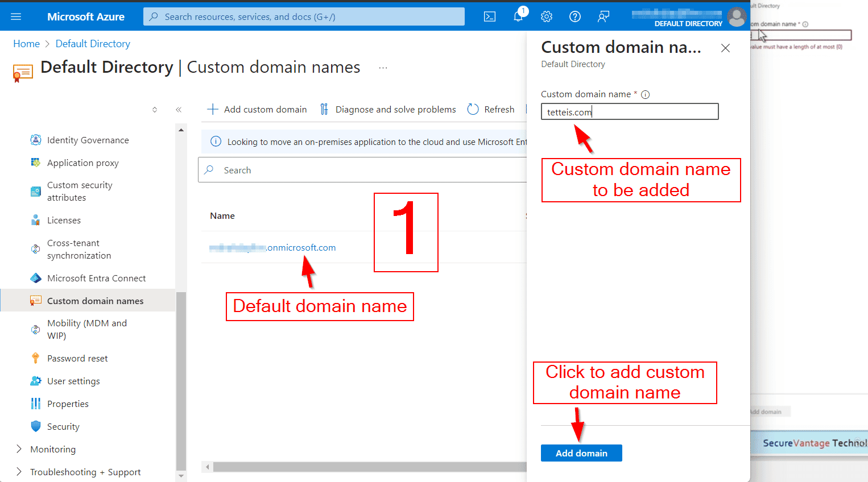The width and height of the screenshot is (868, 482).
Task: Go to Home breadcrumb link
Action: pos(27,44)
